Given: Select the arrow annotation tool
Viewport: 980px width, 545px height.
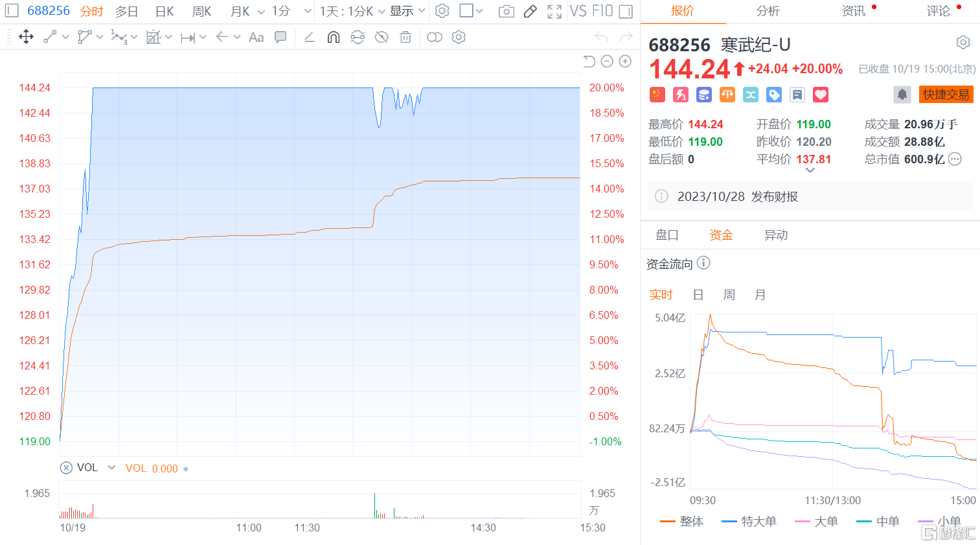Looking at the screenshot, I should click(222, 37).
